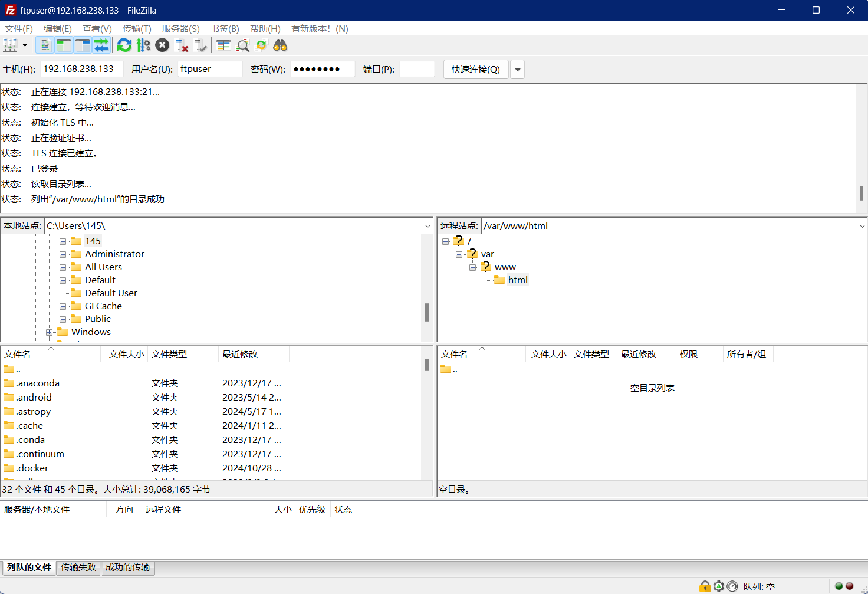Open directory listing filters icon

(223, 45)
